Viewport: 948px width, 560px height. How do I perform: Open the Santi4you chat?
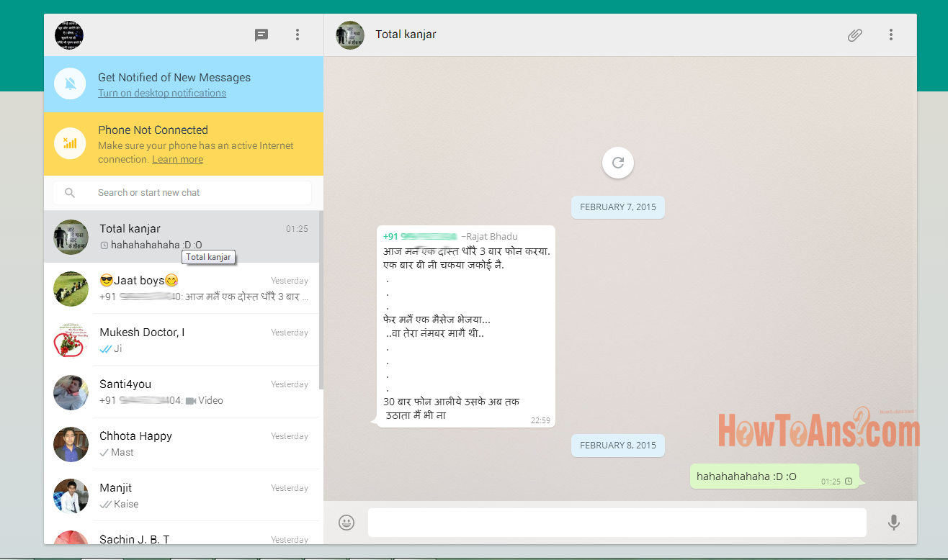tap(182, 392)
